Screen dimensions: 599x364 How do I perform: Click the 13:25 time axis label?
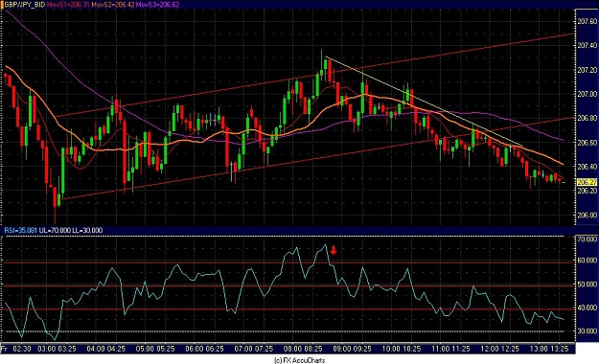[560, 349]
